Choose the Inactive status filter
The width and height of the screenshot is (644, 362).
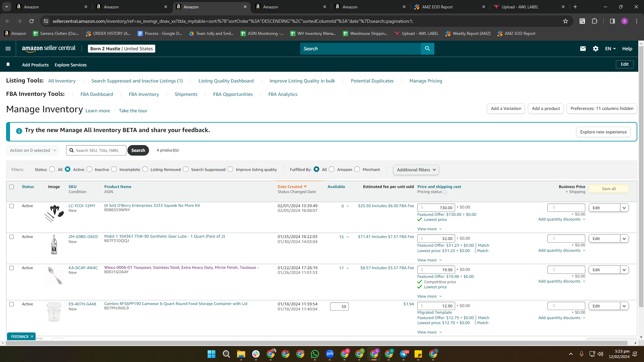click(x=89, y=169)
